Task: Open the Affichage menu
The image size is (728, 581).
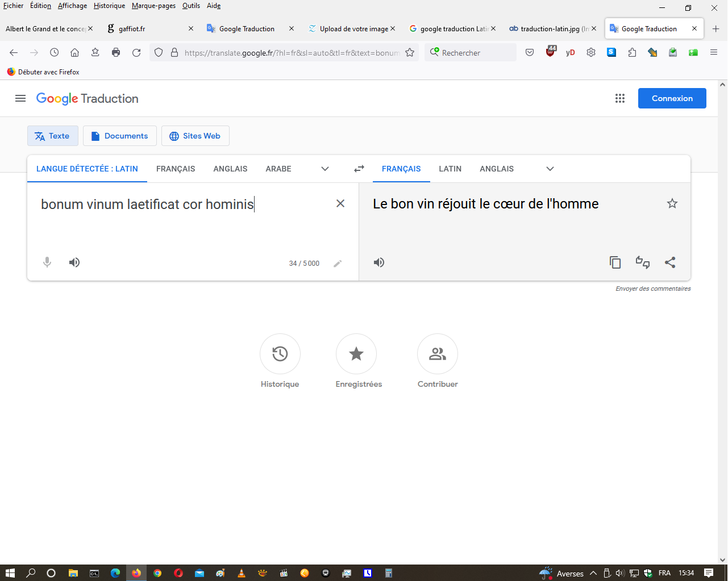Action: pos(73,6)
